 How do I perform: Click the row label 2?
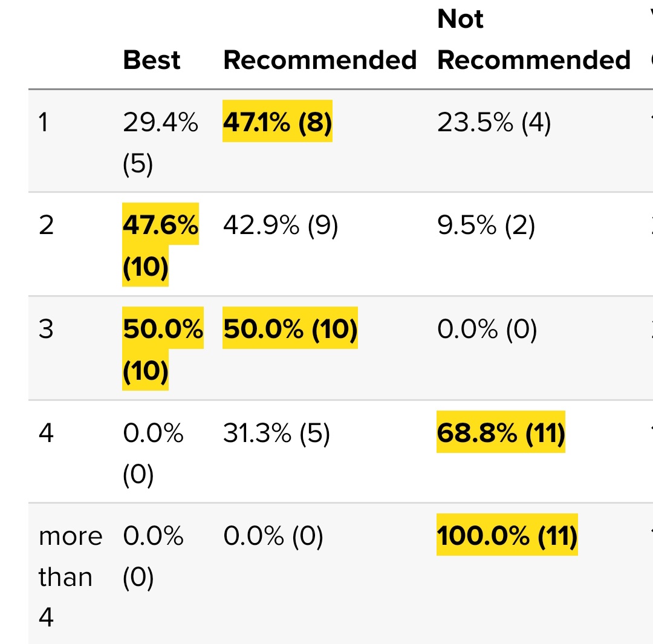(46, 226)
